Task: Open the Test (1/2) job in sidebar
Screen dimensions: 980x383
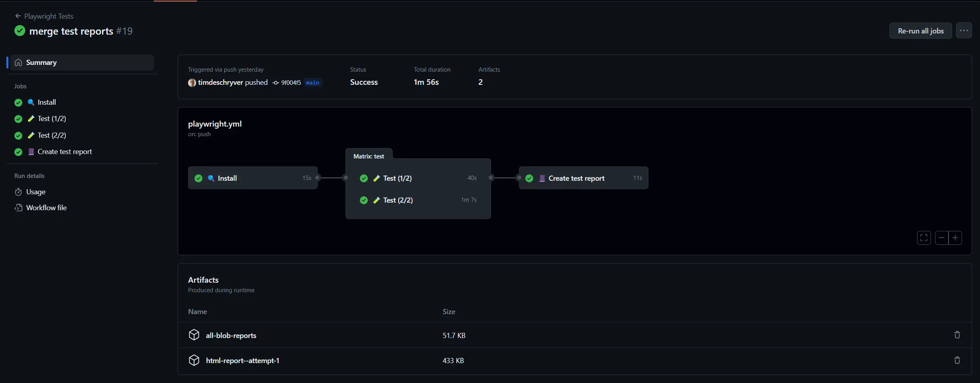Action: (x=52, y=119)
